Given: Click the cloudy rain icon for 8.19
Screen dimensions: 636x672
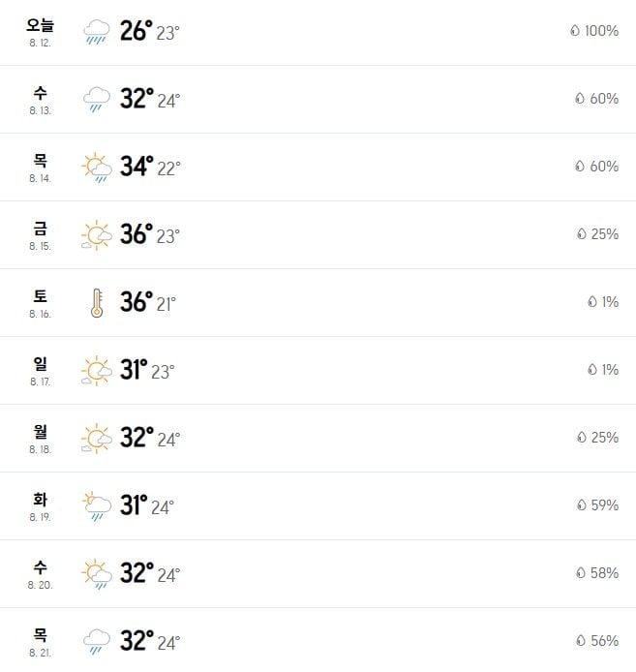Looking at the screenshot, I should pyautogui.click(x=97, y=506).
